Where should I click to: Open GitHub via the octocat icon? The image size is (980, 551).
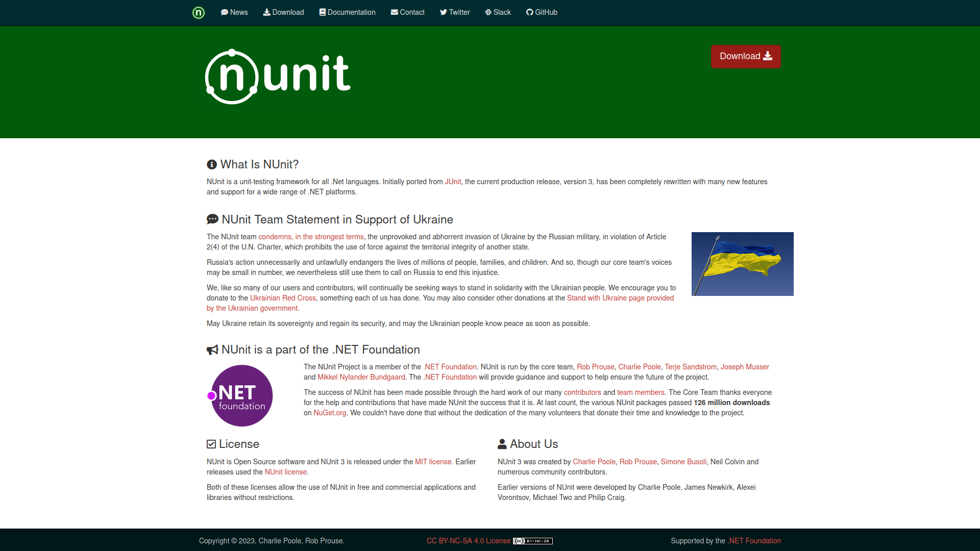point(529,12)
